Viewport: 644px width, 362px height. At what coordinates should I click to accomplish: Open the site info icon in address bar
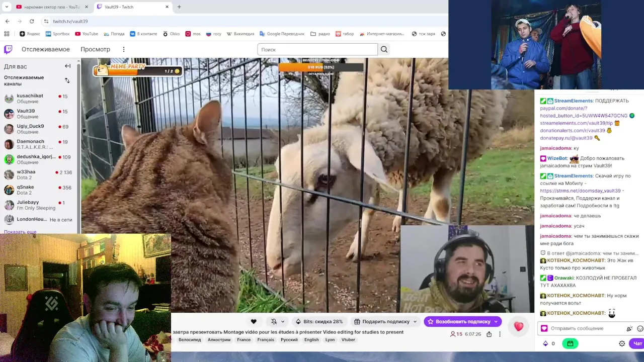point(46,21)
